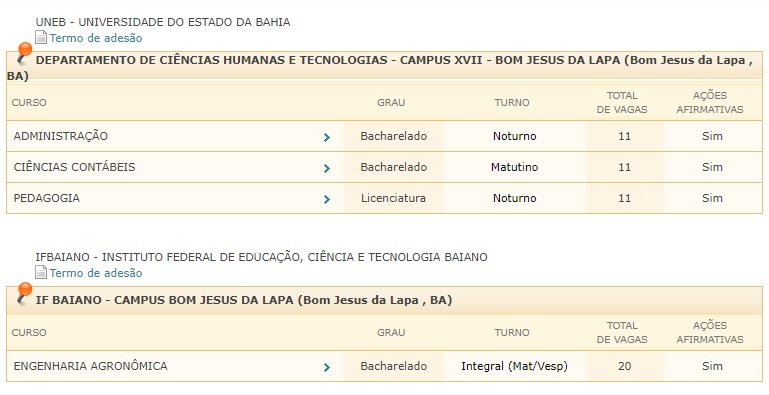Click the AÇÕES AFIRMATIVAS header in IF BAIANO table
Screen dimensions: 769x395
(710, 332)
